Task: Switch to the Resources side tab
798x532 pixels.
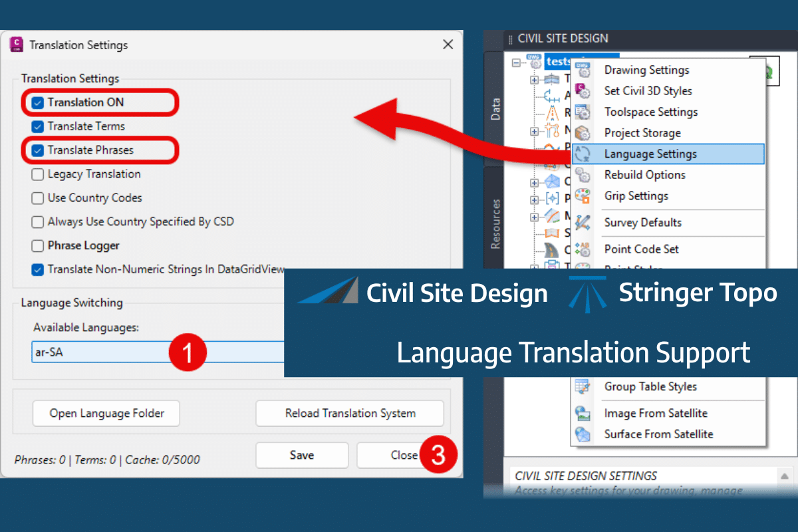Action: click(494, 224)
